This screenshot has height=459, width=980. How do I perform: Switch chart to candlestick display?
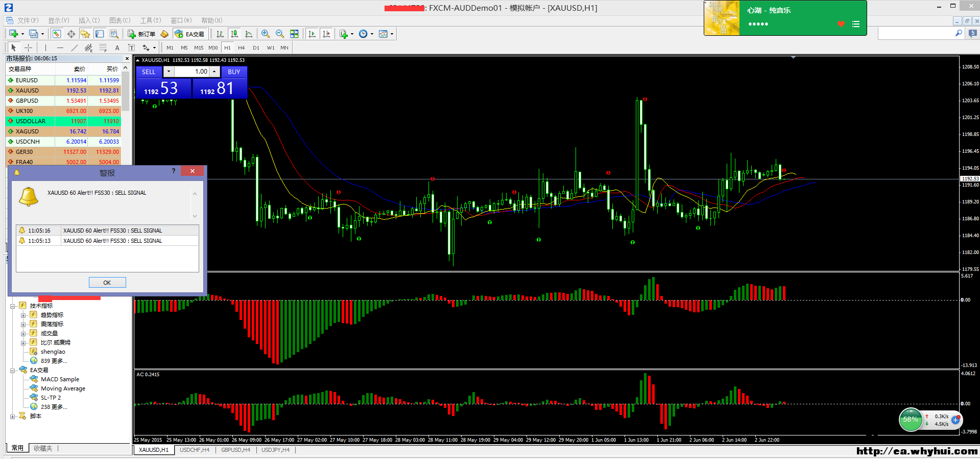pyautogui.click(x=234, y=34)
